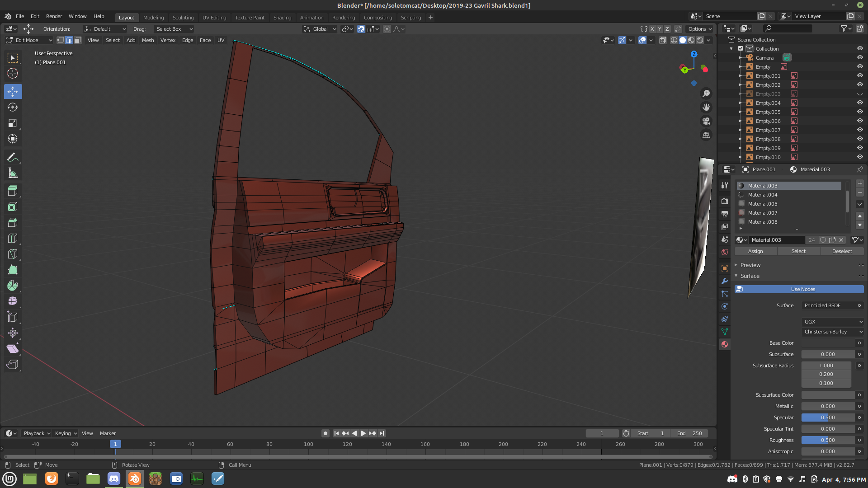Expand the Preview panel
The width and height of the screenshot is (868, 488).
pos(750,265)
